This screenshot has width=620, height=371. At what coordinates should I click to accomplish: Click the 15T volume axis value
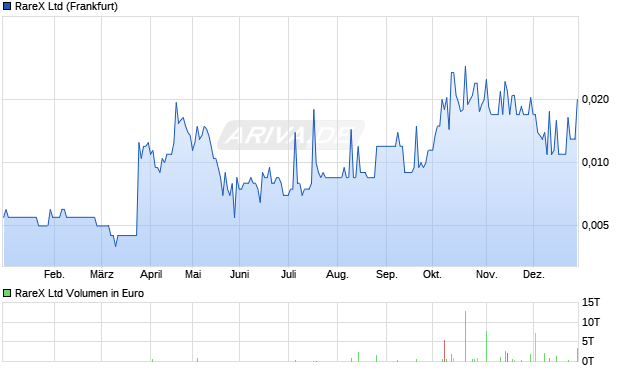point(591,303)
